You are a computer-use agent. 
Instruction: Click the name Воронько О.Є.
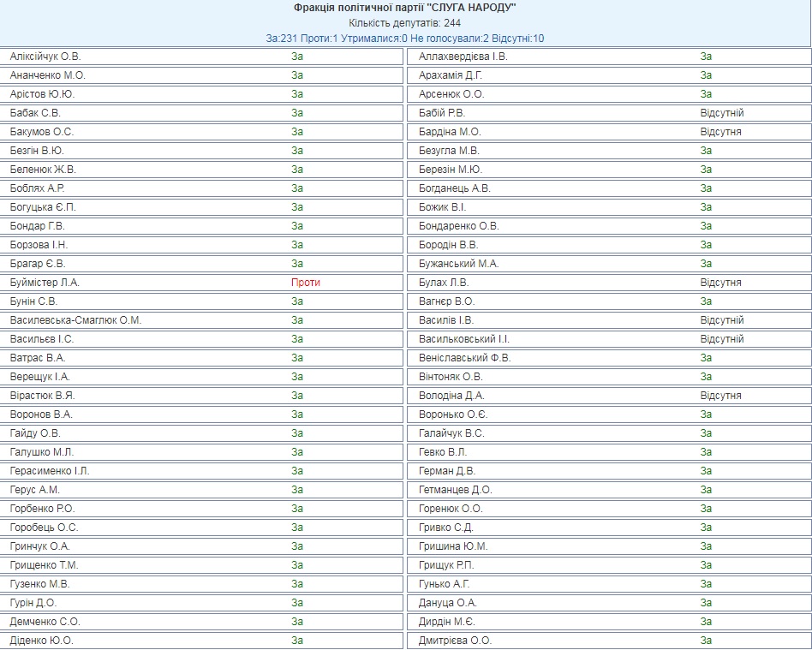pos(453,414)
